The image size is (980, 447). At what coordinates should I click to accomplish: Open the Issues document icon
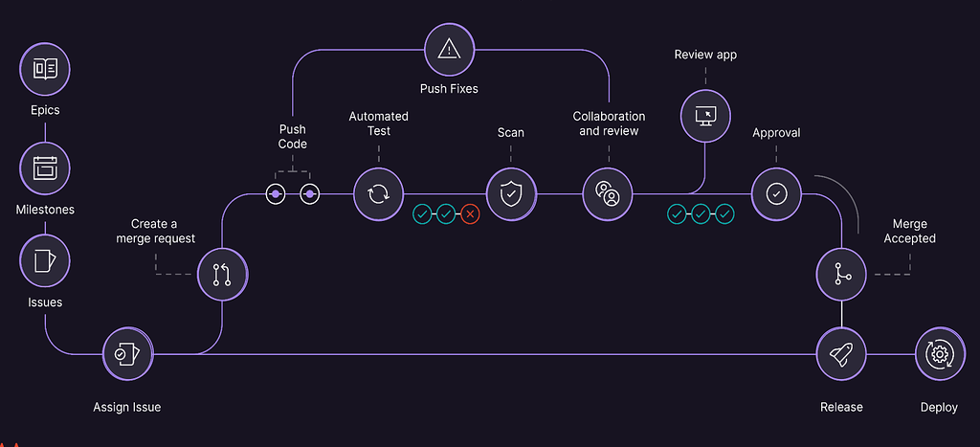[45, 260]
